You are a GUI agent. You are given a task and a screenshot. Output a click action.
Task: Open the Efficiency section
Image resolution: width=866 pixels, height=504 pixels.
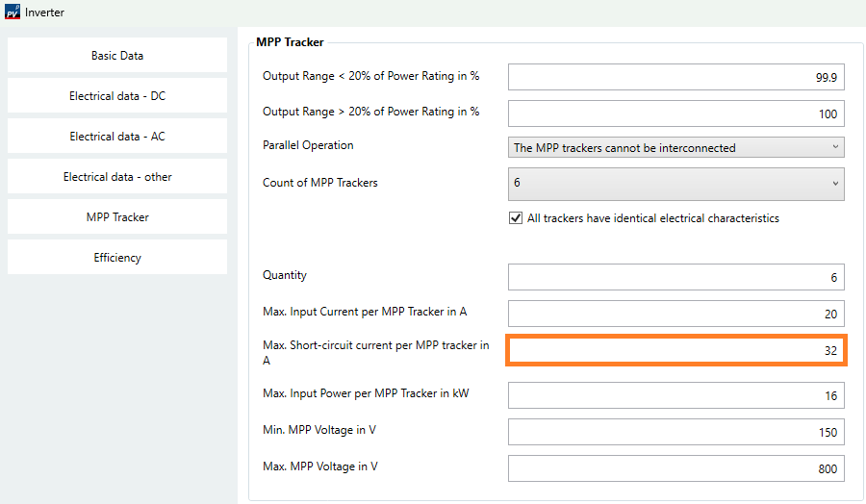pyautogui.click(x=117, y=258)
